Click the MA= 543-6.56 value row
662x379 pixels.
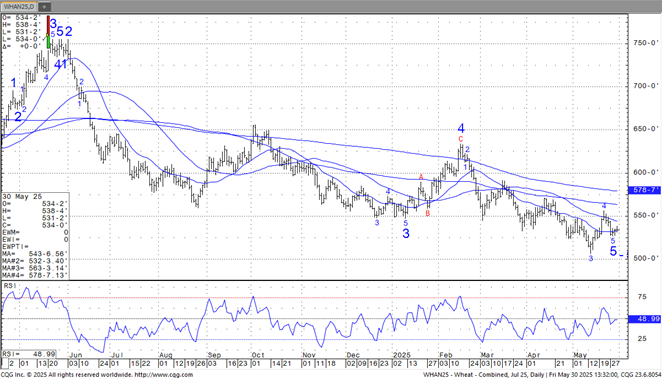[x=35, y=254]
